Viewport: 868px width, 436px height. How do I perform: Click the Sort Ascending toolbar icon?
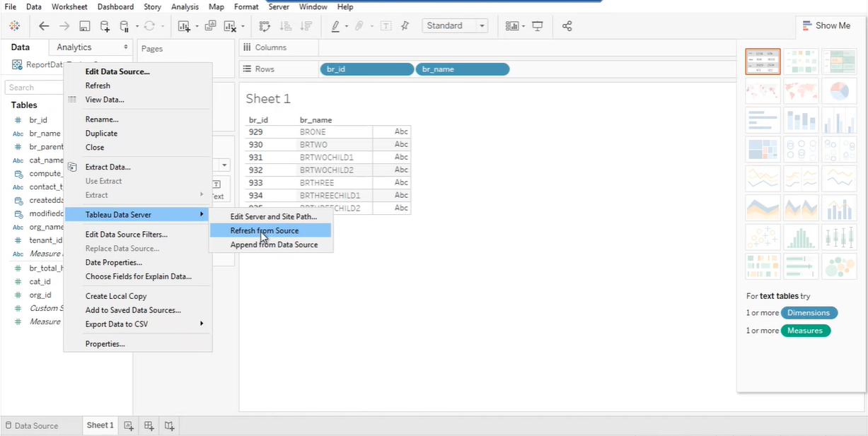(286, 26)
